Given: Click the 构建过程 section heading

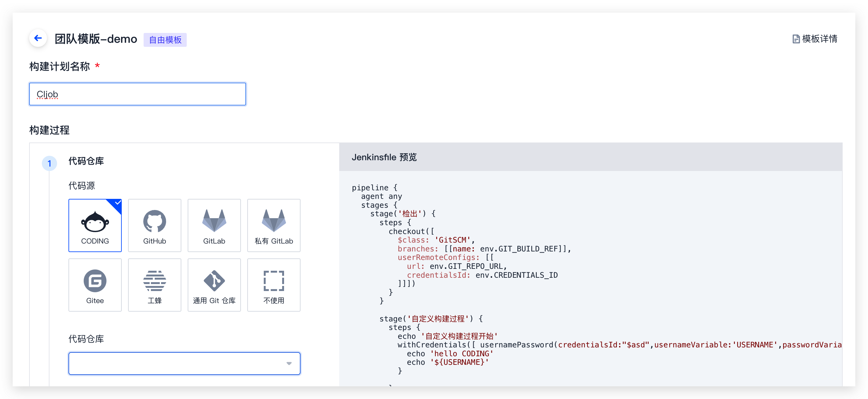Looking at the screenshot, I should tap(49, 130).
